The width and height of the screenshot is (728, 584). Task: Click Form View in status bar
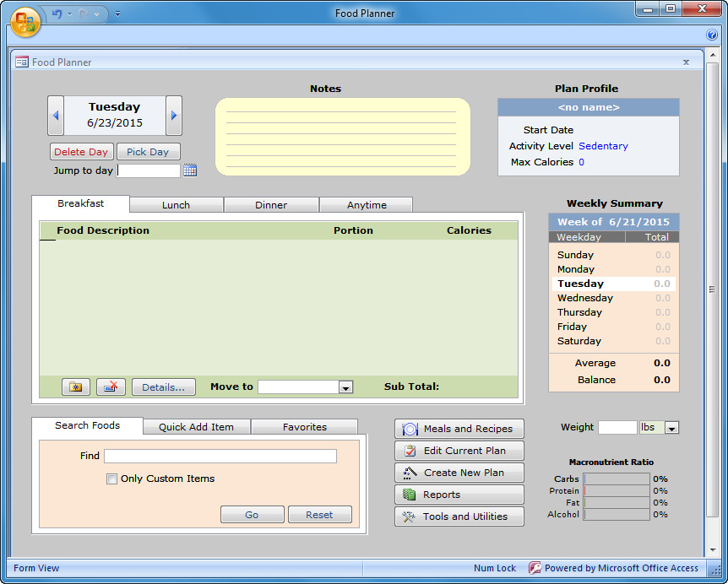pyautogui.click(x=36, y=568)
